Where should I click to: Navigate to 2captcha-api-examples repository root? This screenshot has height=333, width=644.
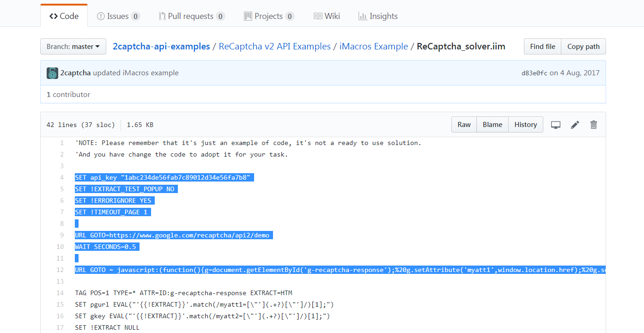(161, 46)
